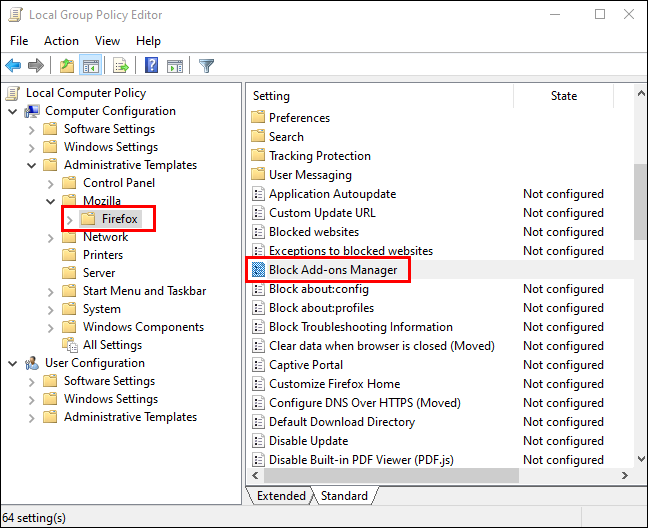Click the Forward arrow toolbar icon
Image resolution: width=648 pixels, height=528 pixels.
point(36,65)
